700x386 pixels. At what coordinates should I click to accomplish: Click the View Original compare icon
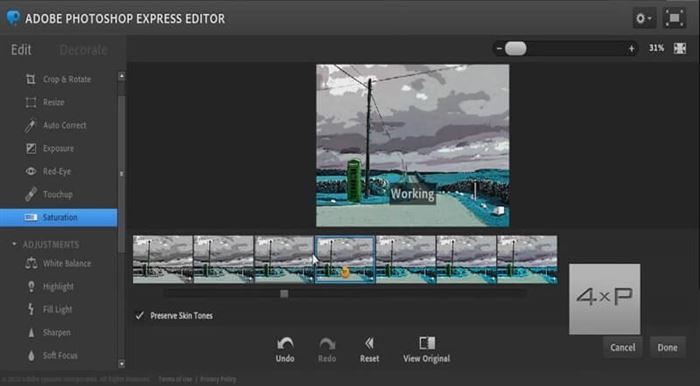pyautogui.click(x=427, y=343)
